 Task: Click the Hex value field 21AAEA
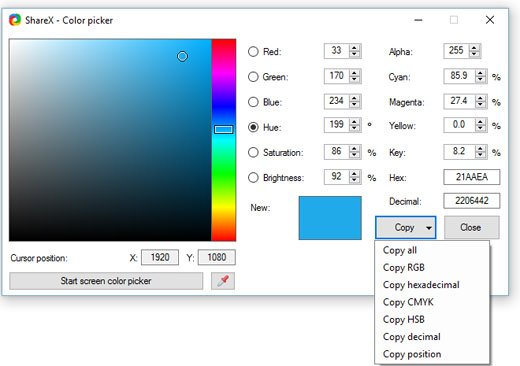[x=472, y=177]
